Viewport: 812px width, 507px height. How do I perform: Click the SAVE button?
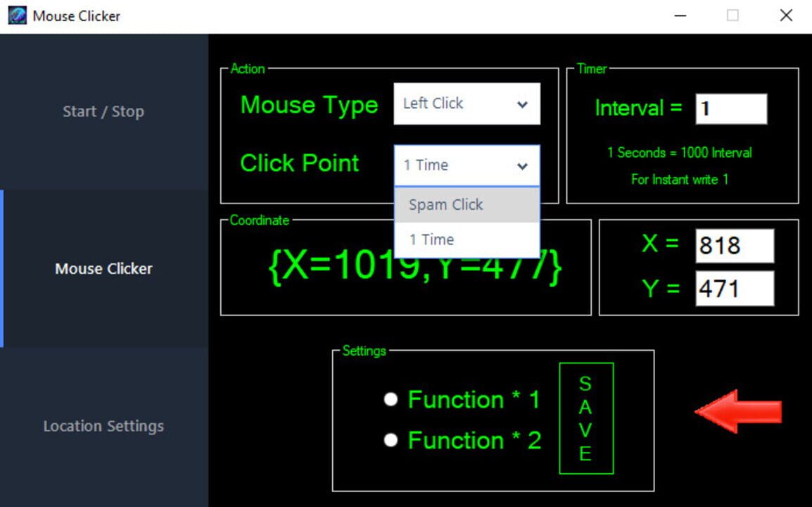(x=586, y=417)
